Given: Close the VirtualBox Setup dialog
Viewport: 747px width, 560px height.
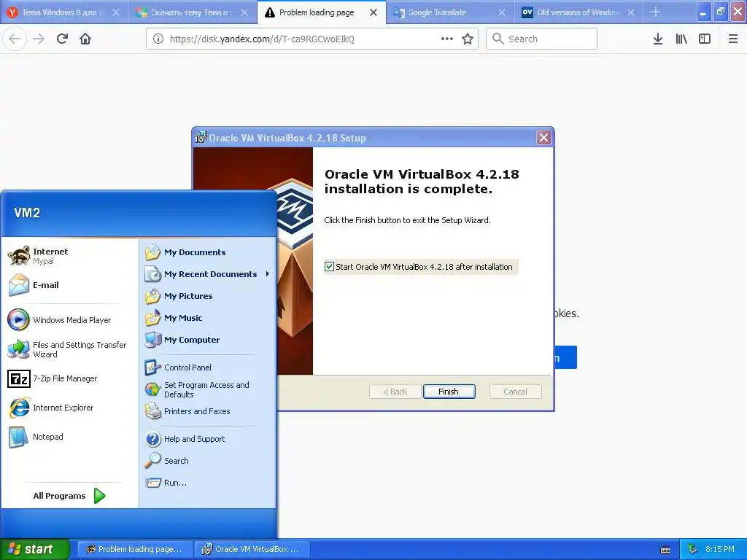Looking at the screenshot, I should (543, 138).
